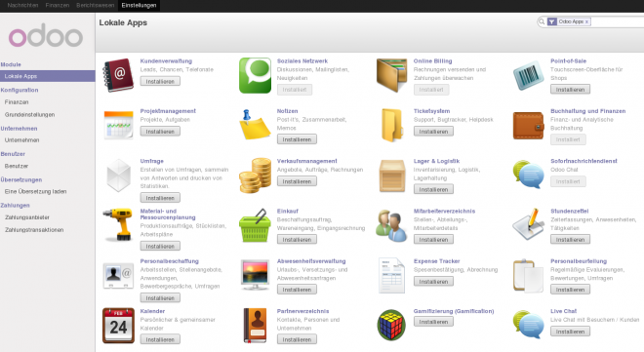Open the Nachrichten top menu
644x352 pixels.
(x=22, y=5)
